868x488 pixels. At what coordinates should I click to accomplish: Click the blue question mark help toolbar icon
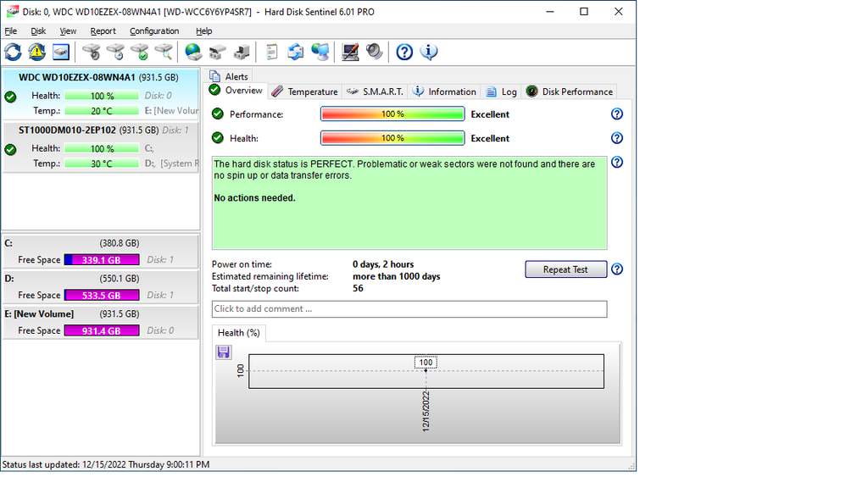click(x=404, y=52)
